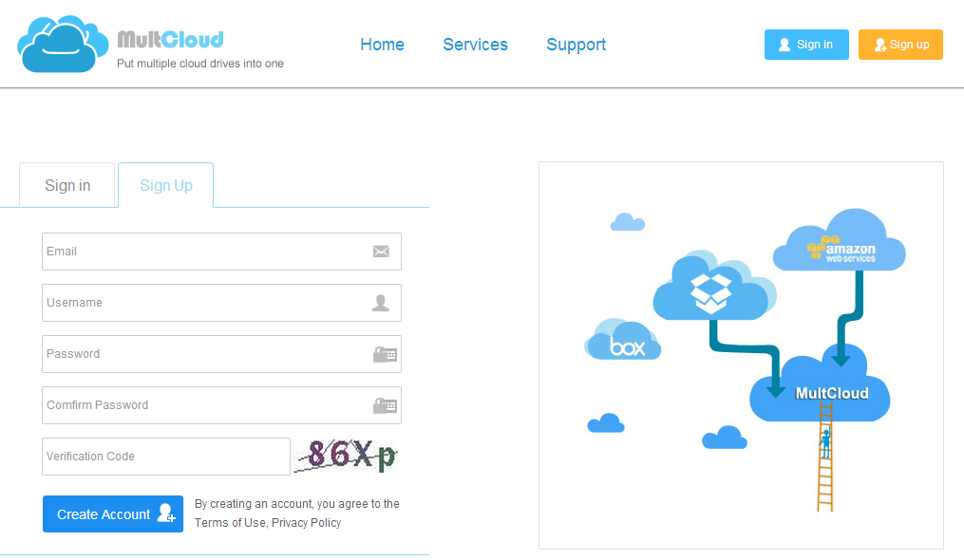The height and width of the screenshot is (560, 964).
Task: Click the add-user icon on Create Account button
Action: tap(166, 513)
